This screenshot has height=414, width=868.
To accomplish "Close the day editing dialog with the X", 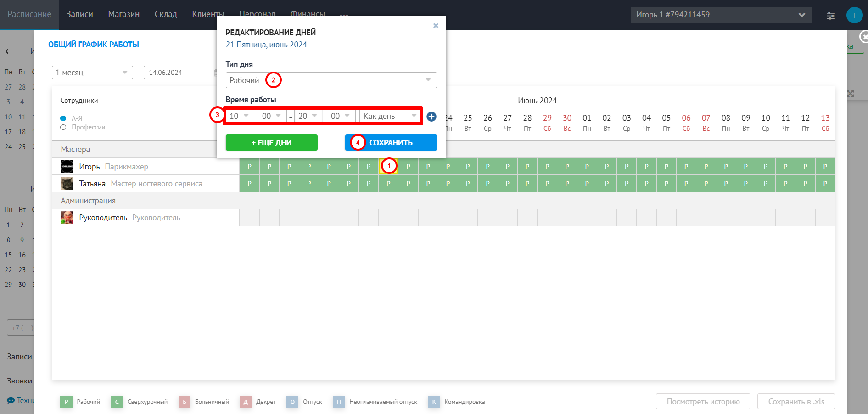I will (x=436, y=26).
